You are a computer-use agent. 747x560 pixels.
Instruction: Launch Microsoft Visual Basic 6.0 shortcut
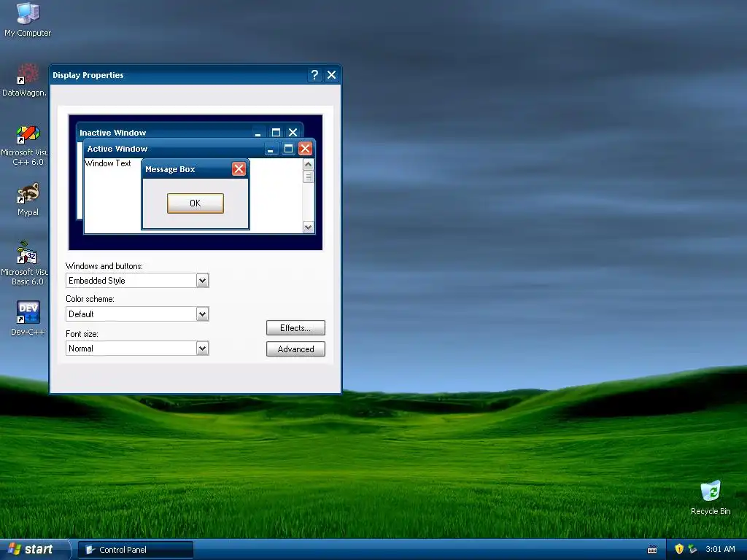[25, 263]
